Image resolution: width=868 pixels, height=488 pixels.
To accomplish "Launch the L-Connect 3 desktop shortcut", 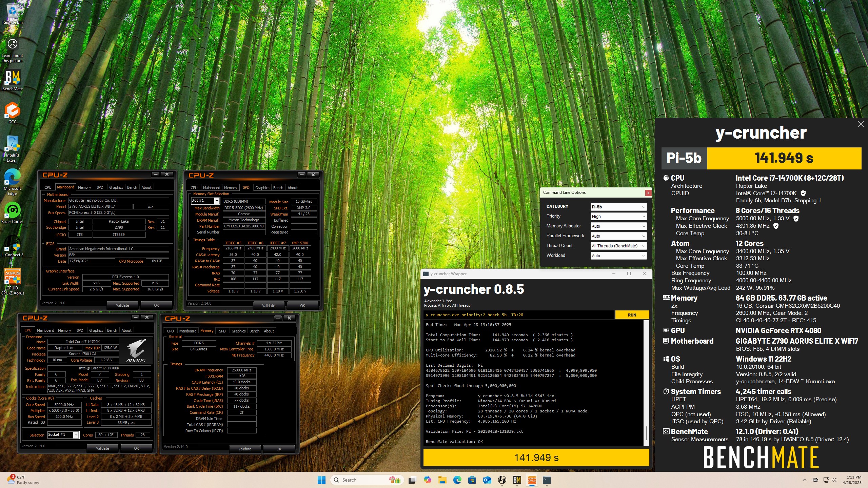I will [12, 246].
